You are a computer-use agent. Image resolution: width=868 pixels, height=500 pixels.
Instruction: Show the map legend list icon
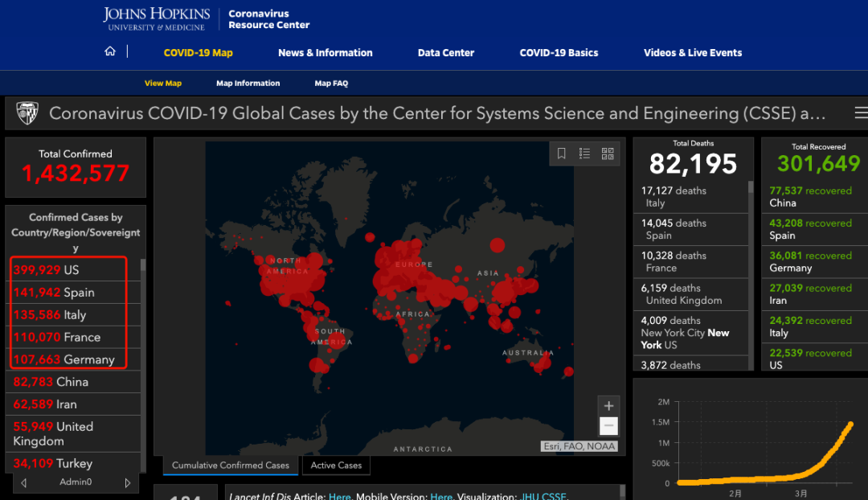(x=584, y=154)
